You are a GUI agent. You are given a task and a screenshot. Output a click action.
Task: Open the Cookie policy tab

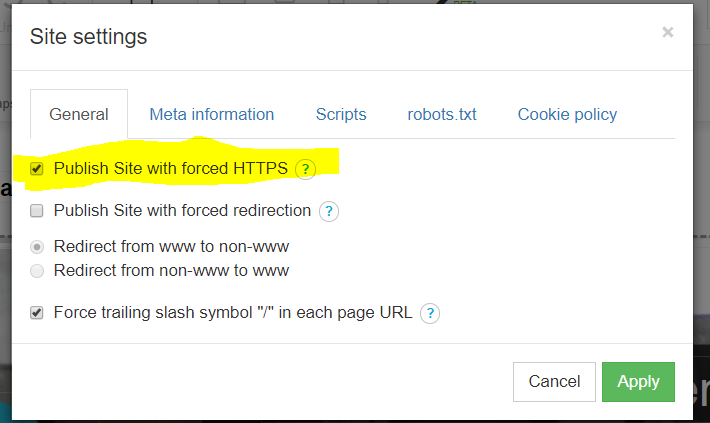pyautogui.click(x=567, y=115)
